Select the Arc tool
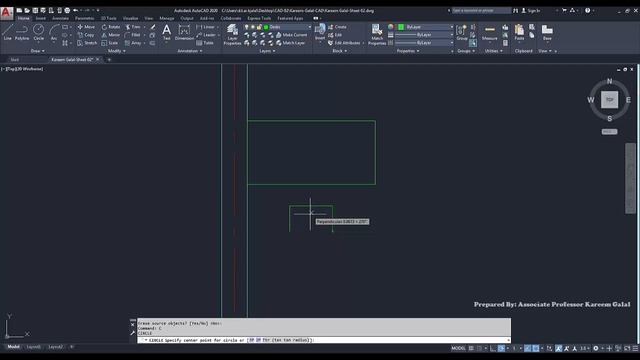This screenshot has width=640, height=360. [54, 32]
